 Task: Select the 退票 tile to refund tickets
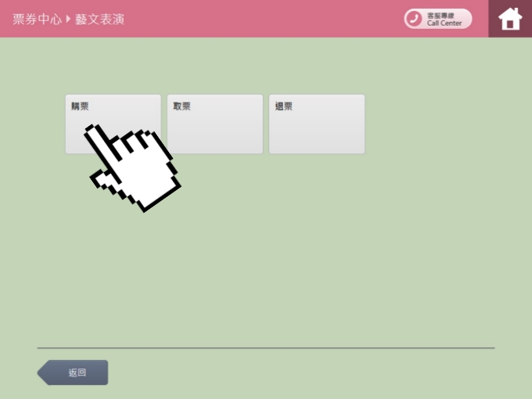(317, 124)
